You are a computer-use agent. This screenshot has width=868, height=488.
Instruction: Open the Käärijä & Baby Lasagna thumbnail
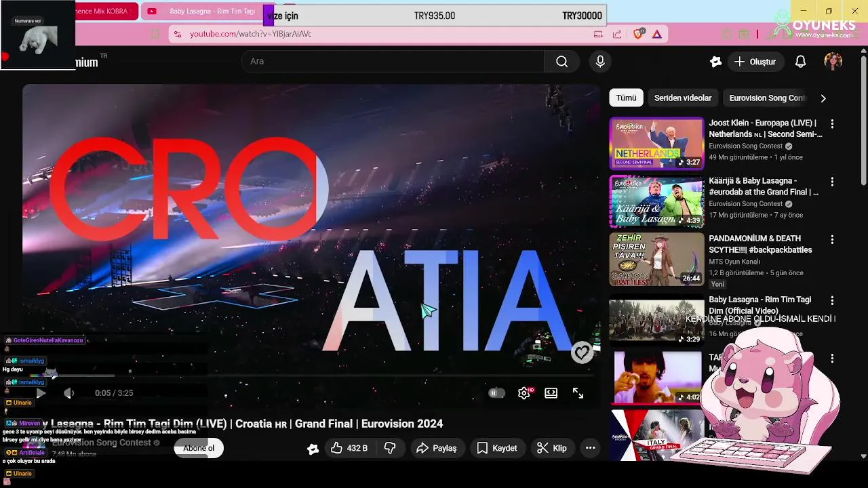[x=656, y=201]
